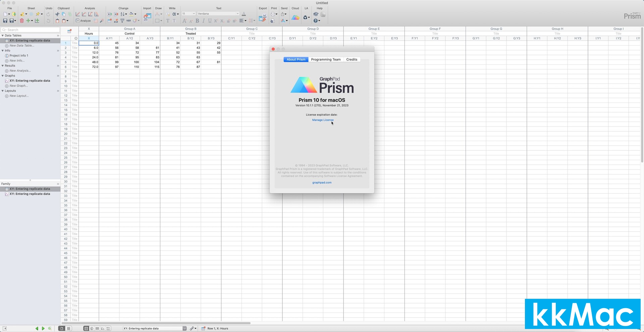This screenshot has height=332, width=644.
Task: Select the data table sheet in the Family list
Action: coord(30,189)
